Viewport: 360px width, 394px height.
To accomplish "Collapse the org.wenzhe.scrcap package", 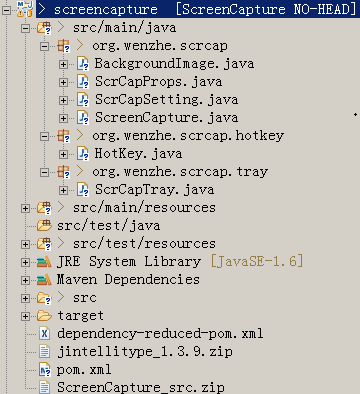I will (x=44, y=46).
